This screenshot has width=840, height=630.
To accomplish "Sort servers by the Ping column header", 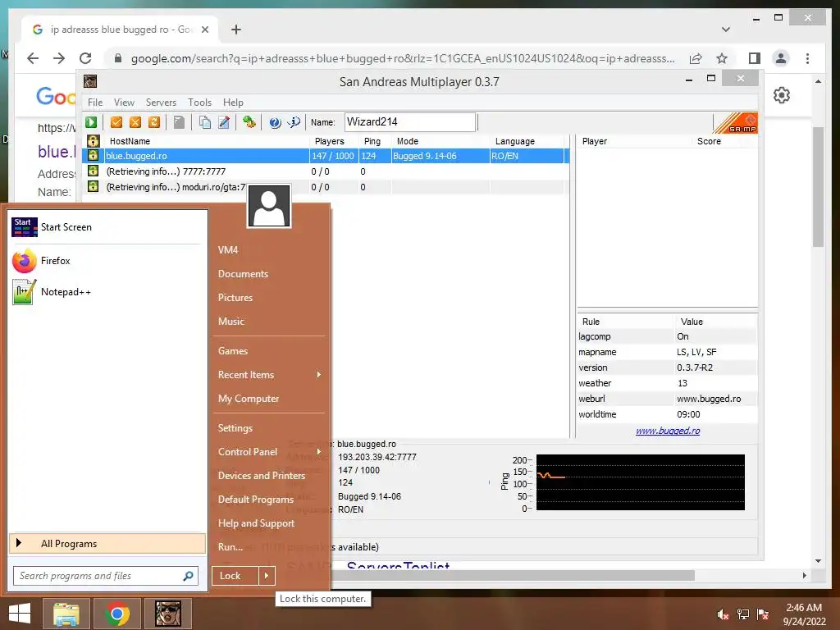I will pyautogui.click(x=372, y=141).
